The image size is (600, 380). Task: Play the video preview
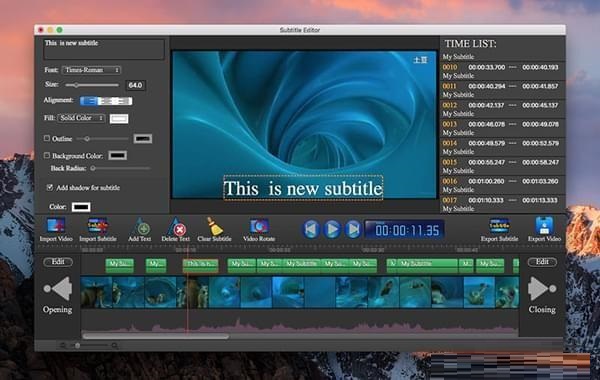(332, 229)
